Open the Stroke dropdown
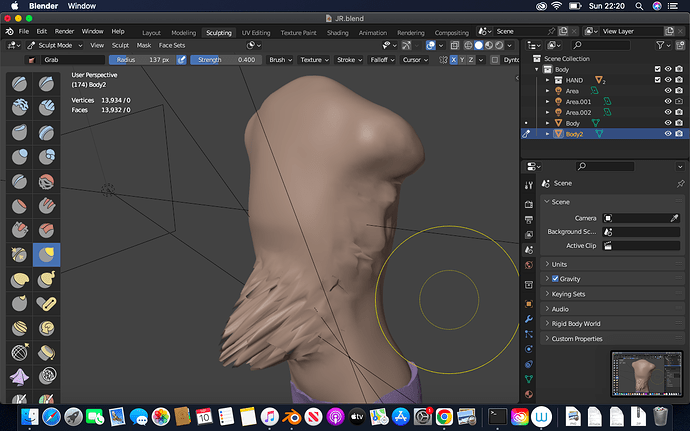This screenshot has width=690, height=431. coord(349,60)
